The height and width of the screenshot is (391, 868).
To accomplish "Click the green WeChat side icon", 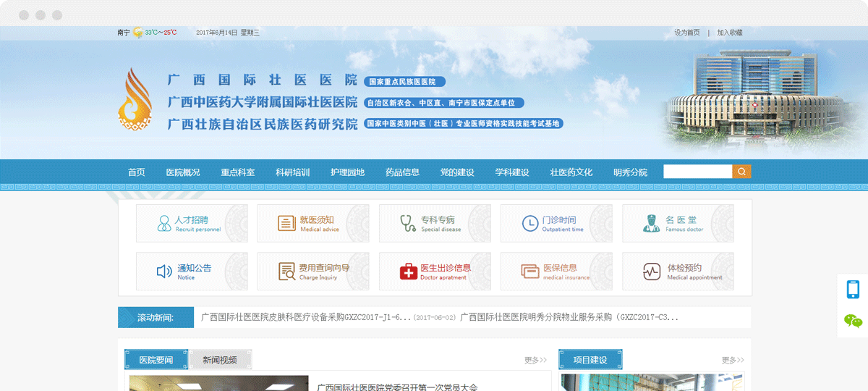I will pos(854,321).
